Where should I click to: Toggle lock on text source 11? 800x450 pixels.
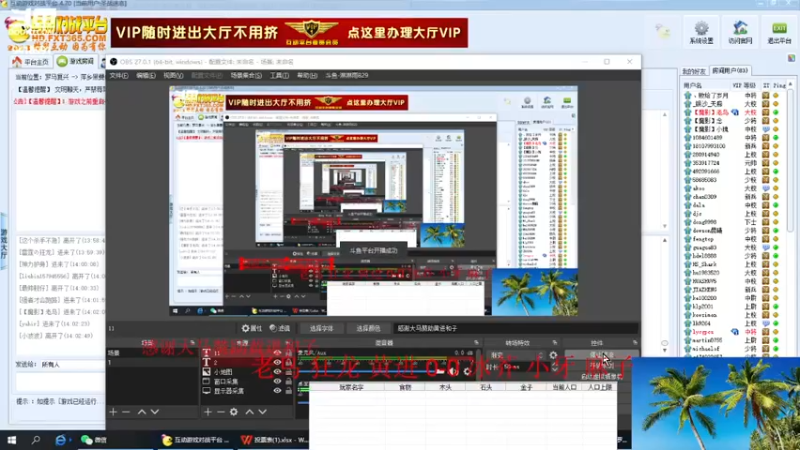coord(289,353)
